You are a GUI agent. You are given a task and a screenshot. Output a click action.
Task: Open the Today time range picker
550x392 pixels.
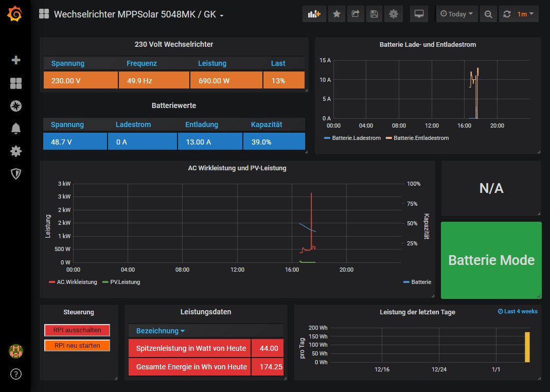pyautogui.click(x=457, y=14)
